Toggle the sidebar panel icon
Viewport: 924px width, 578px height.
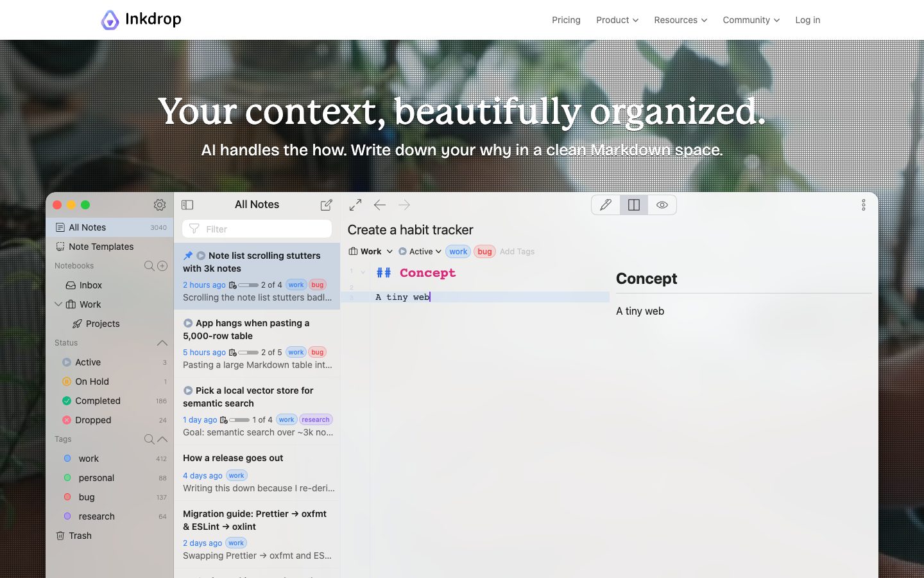coord(187,205)
